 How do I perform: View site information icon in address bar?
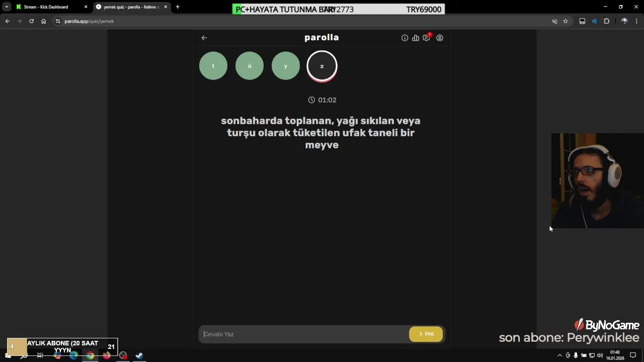coord(58,21)
